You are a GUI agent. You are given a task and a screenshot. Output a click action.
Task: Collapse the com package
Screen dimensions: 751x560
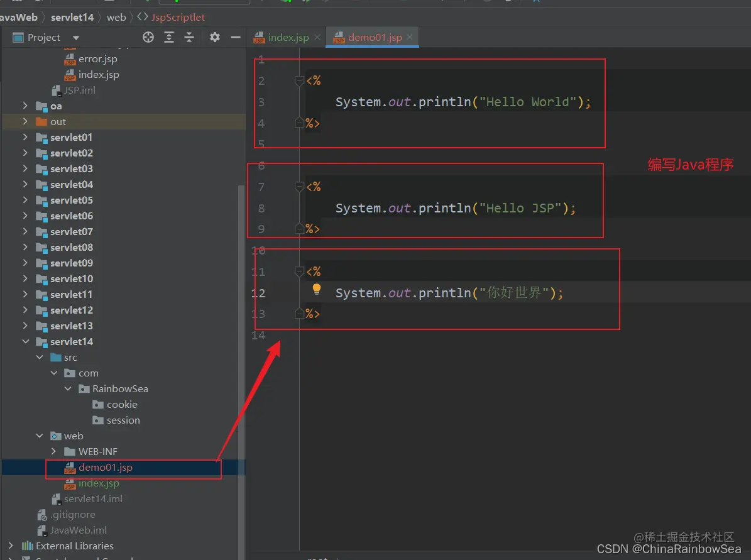pos(53,373)
